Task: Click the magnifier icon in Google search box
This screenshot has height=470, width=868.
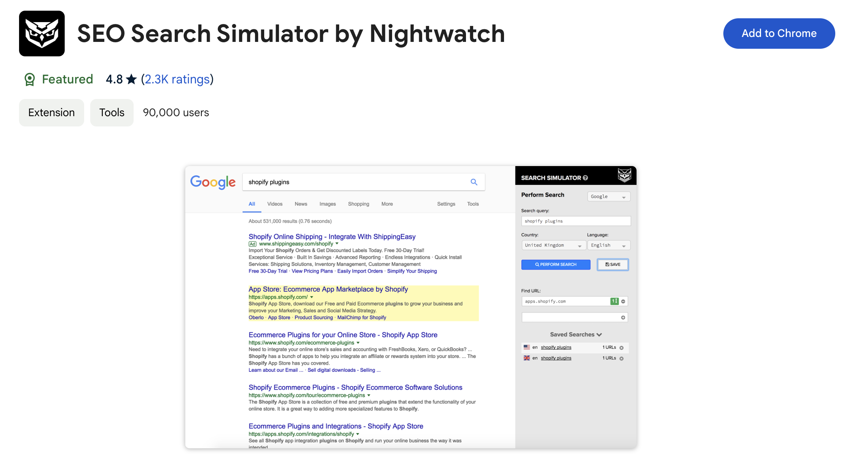Action: 474,182
